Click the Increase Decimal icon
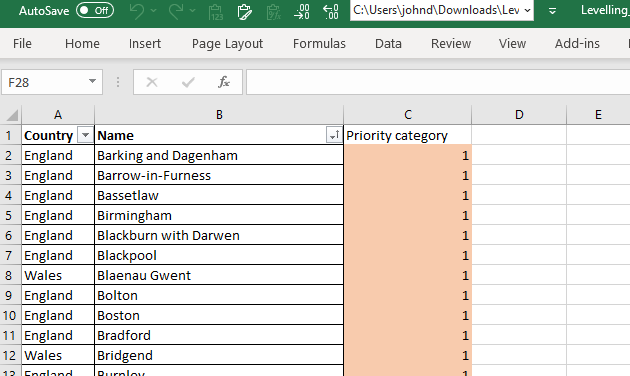Screen dimensions: 630x376 click(x=302, y=12)
